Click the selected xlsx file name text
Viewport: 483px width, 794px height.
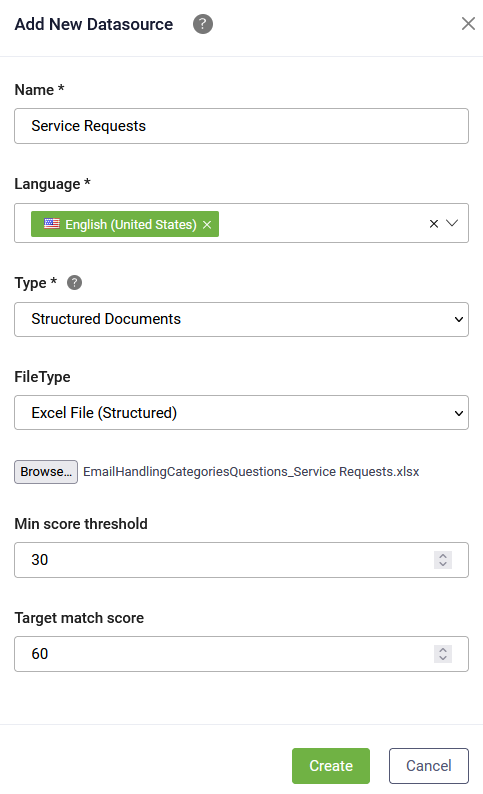(251, 472)
